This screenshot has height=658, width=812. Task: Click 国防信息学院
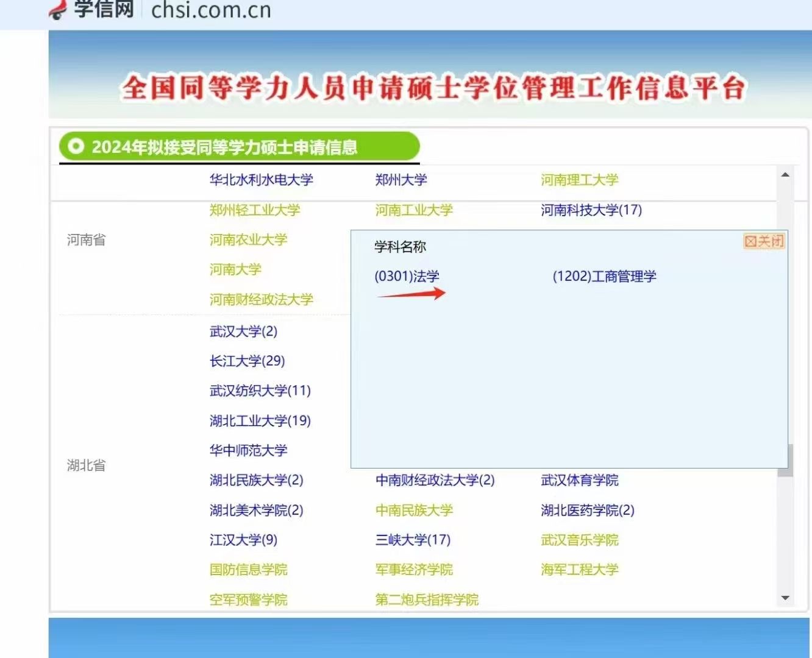click(248, 570)
